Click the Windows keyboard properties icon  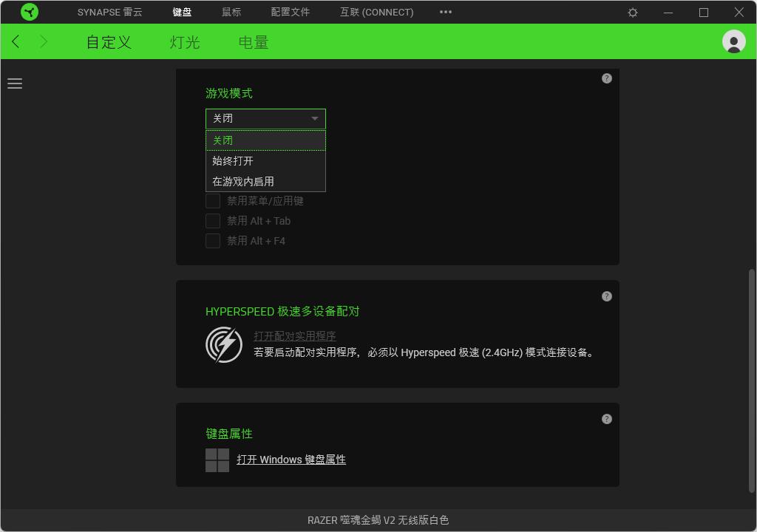[216, 460]
